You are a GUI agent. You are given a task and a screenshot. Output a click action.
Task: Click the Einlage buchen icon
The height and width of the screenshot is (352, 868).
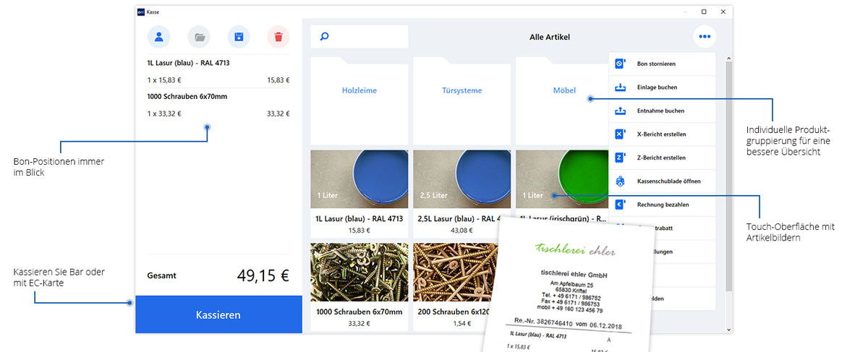[x=620, y=87]
